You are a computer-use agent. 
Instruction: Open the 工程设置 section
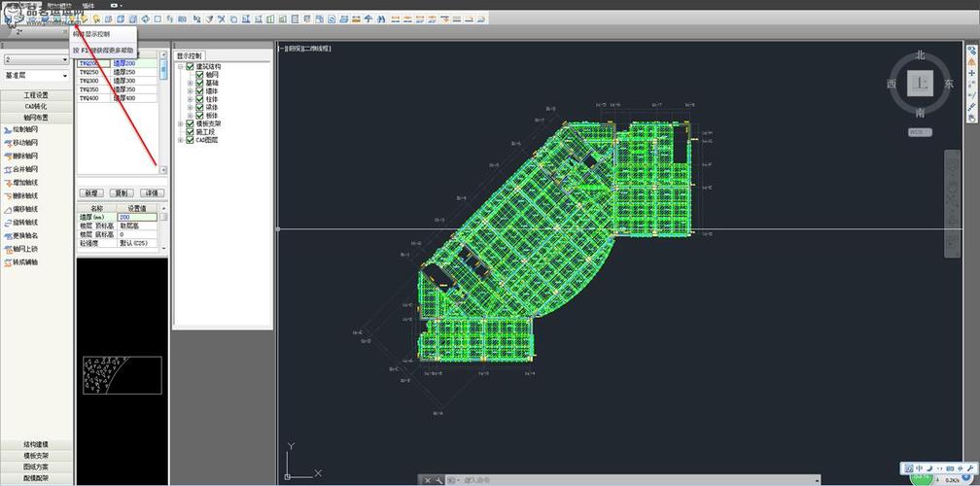point(36,95)
